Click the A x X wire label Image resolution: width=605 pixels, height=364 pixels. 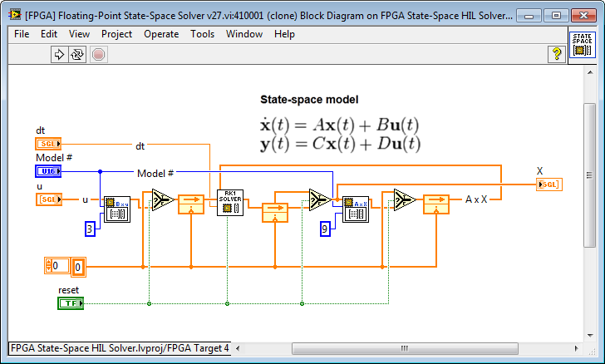pos(476,199)
